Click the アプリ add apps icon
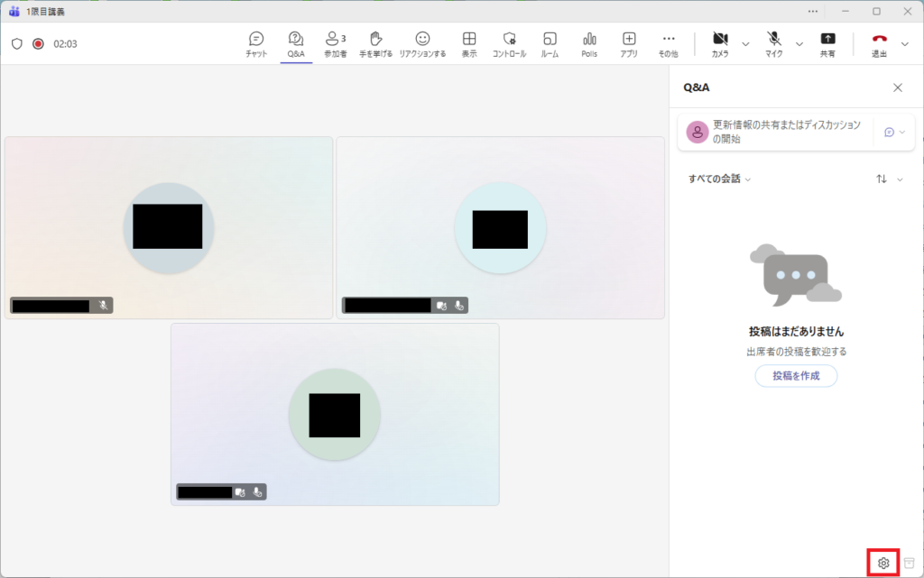This screenshot has width=924, height=578. coord(629,43)
